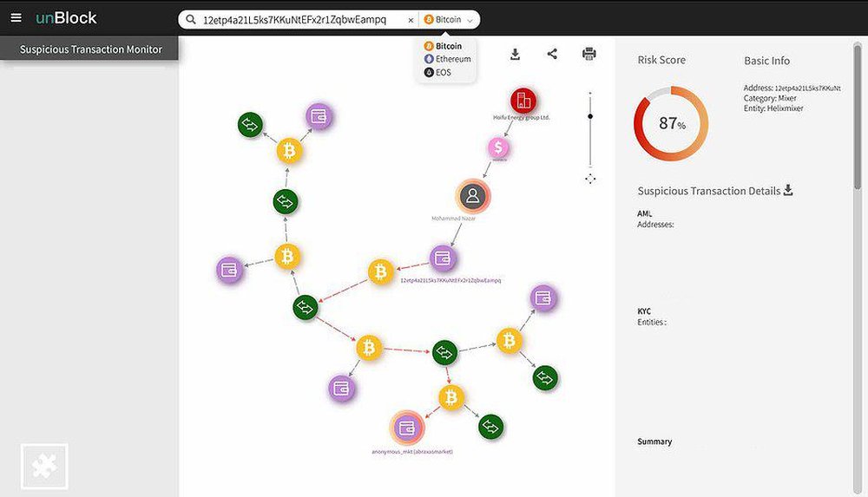The height and width of the screenshot is (497, 868).
Task: Select the green exchange node at the top left
Action: point(250,125)
